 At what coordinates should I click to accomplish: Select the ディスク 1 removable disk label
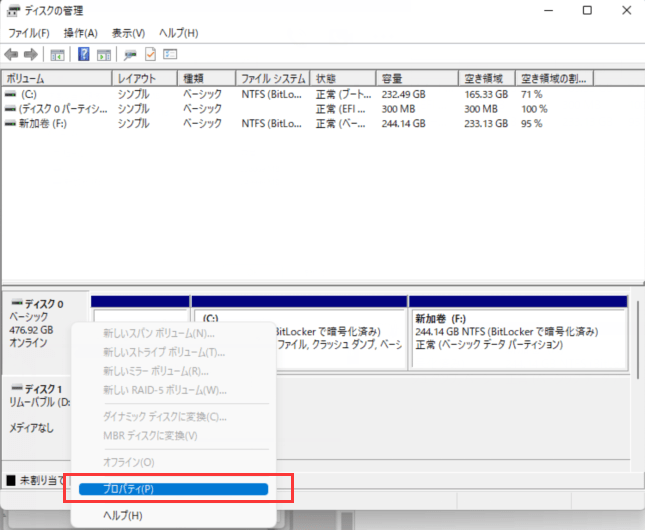[x=43, y=389]
